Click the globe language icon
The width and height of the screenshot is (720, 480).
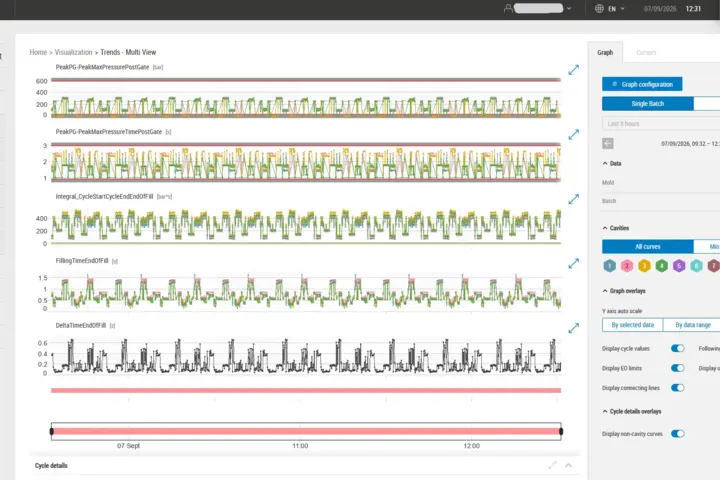(599, 8)
